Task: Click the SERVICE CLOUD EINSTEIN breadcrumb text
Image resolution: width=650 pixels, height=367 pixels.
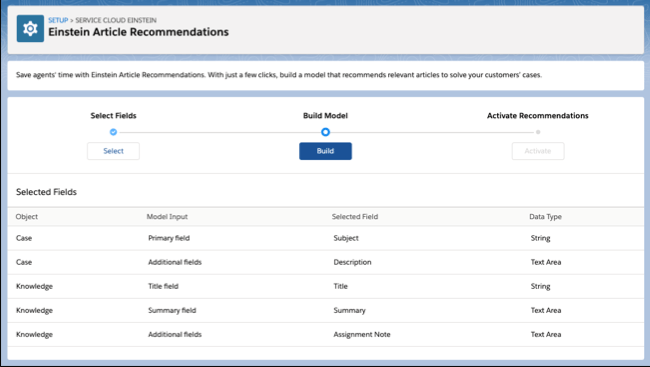Action: click(x=116, y=20)
